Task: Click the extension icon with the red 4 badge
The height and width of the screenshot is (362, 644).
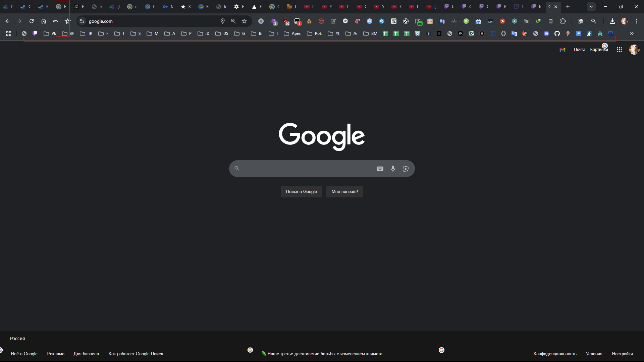Action: [x=298, y=21]
